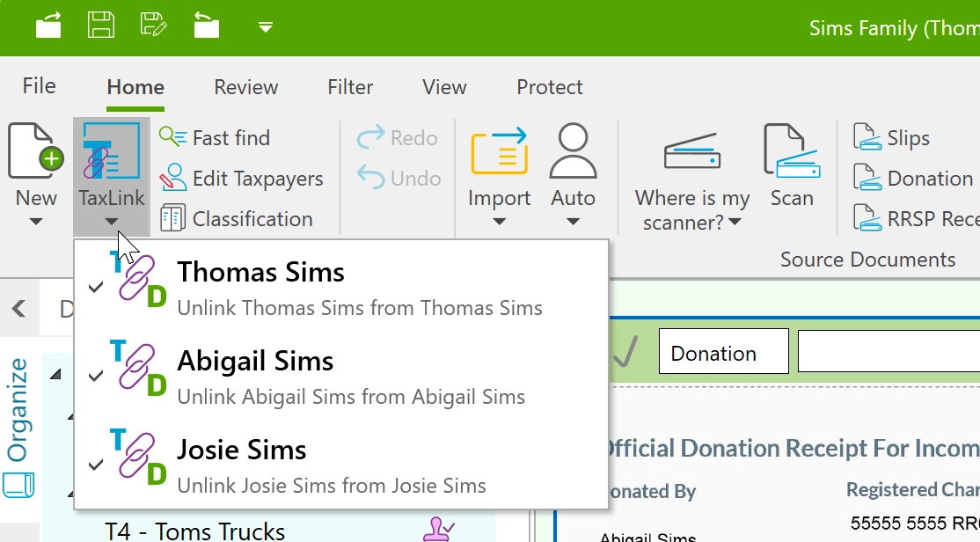Unlink Josie Sims in TaxLink menu

341,465
